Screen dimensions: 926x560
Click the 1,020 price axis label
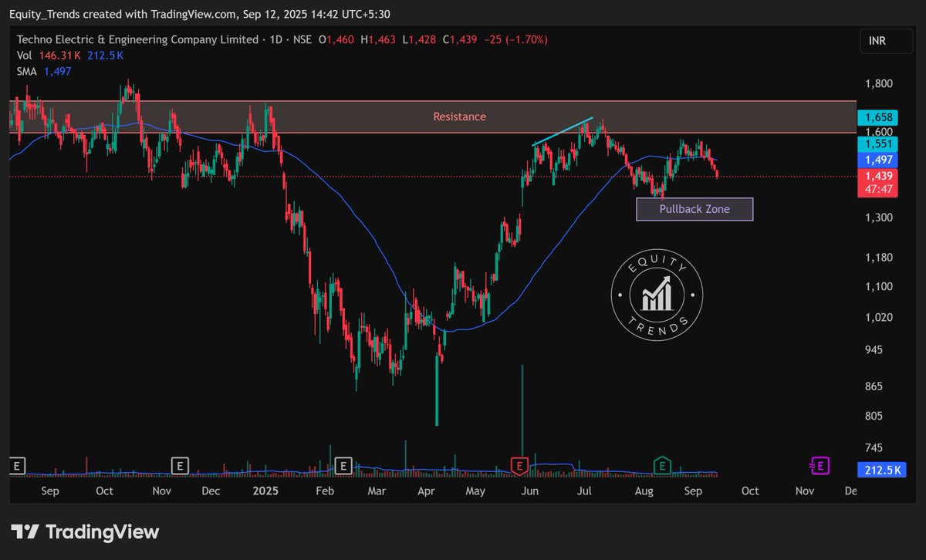[x=878, y=317]
